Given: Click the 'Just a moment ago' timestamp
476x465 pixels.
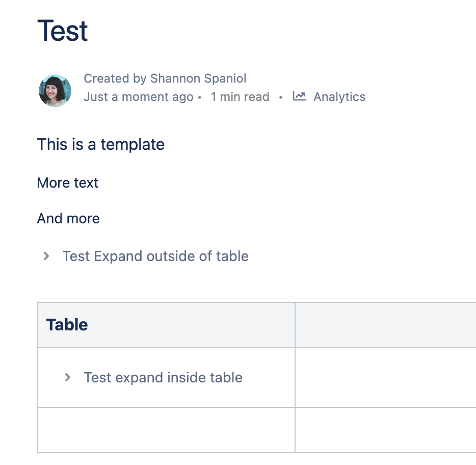Looking at the screenshot, I should pos(139,97).
